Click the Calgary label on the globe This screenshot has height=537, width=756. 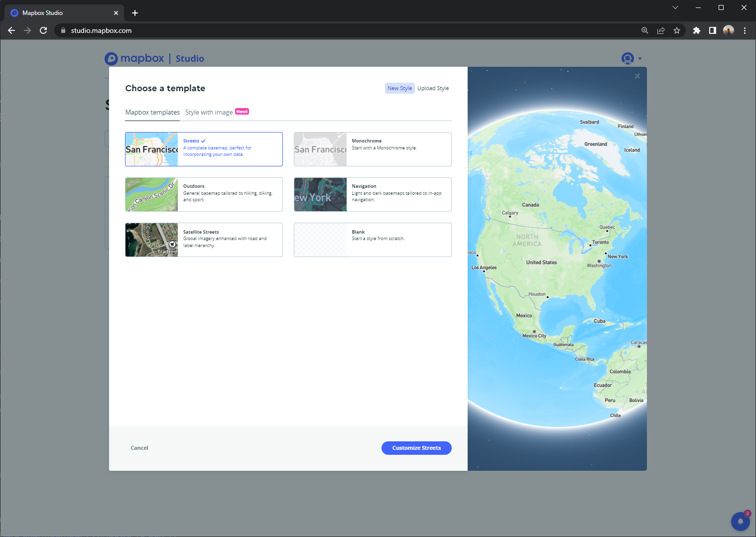click(510, 213)
